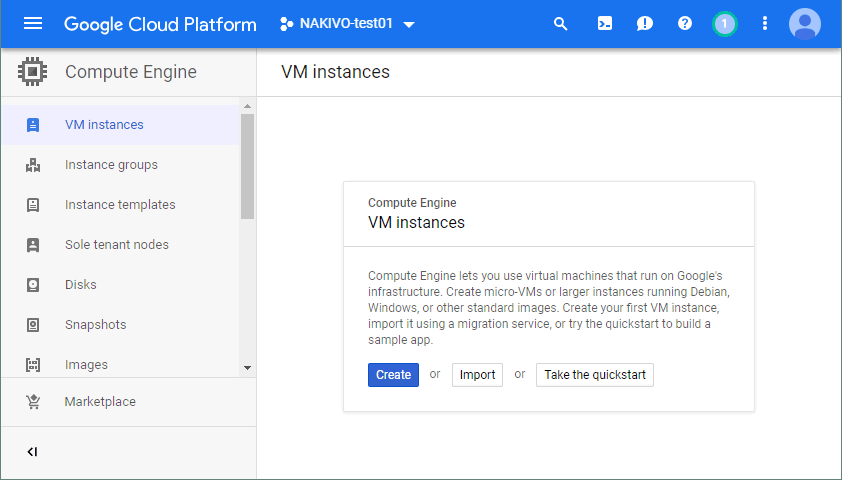Open Instance groups in sidebar
842x480 pixels.
[111, 165]
